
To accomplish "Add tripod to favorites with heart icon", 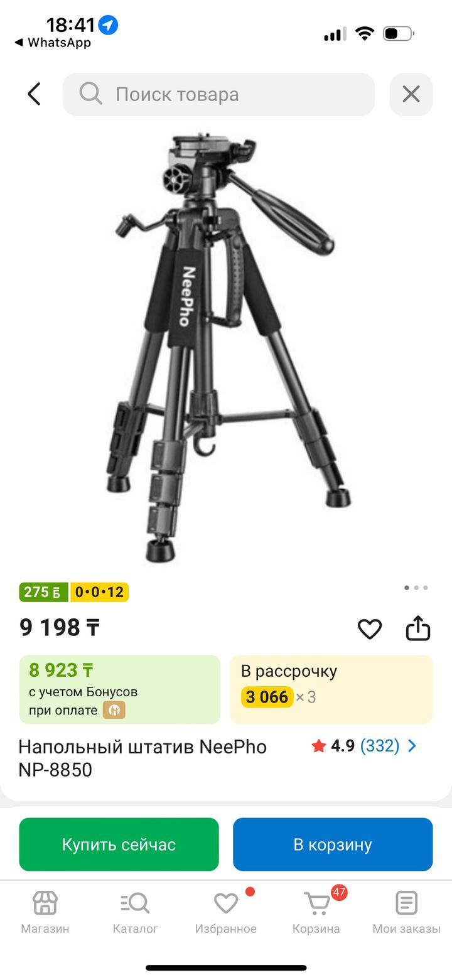I will click(x=370, y=629).
